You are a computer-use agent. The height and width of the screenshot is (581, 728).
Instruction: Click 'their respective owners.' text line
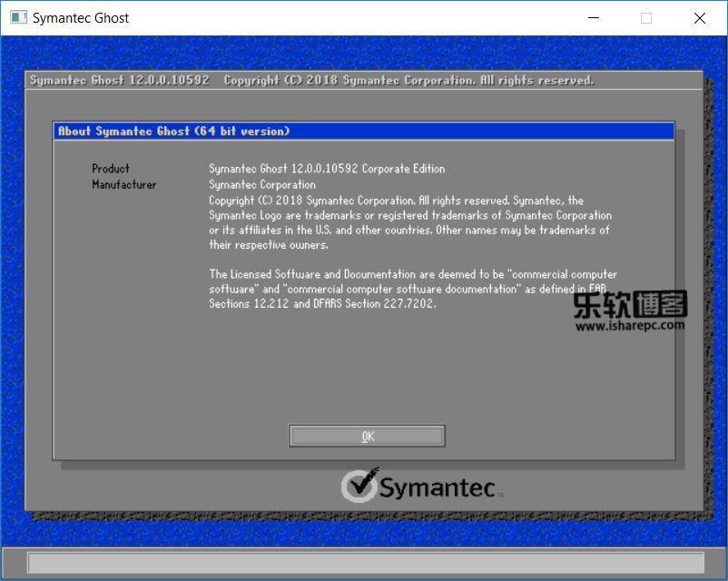(269, 245)
